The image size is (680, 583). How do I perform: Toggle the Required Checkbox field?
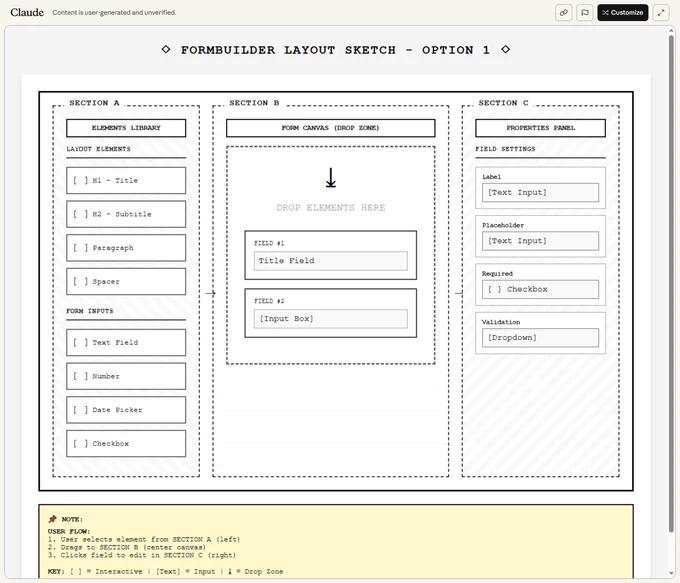point(540,289)
